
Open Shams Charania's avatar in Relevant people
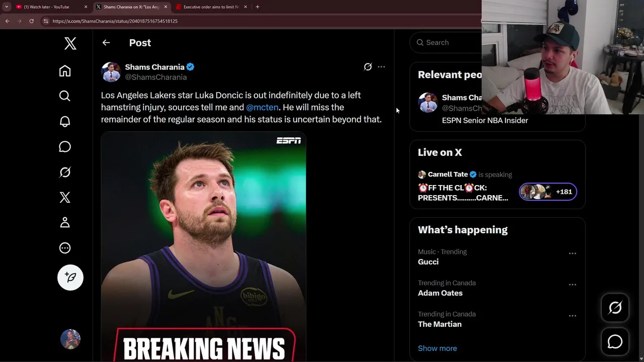[x=428, y=103]
